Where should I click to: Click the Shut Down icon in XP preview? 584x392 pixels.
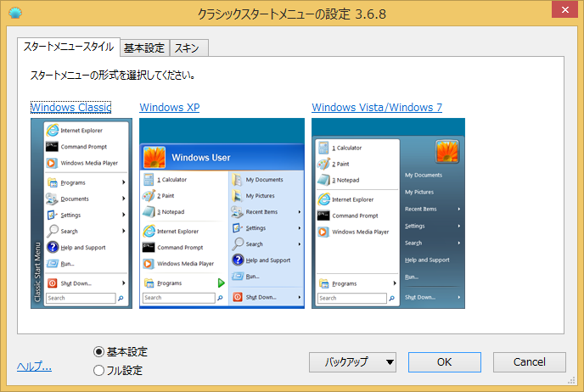238,297
